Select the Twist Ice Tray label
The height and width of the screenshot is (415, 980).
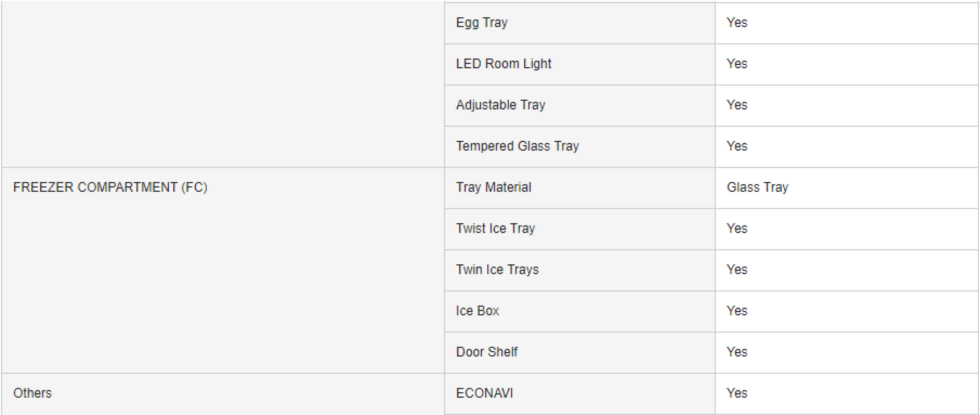tap(495, 229)
